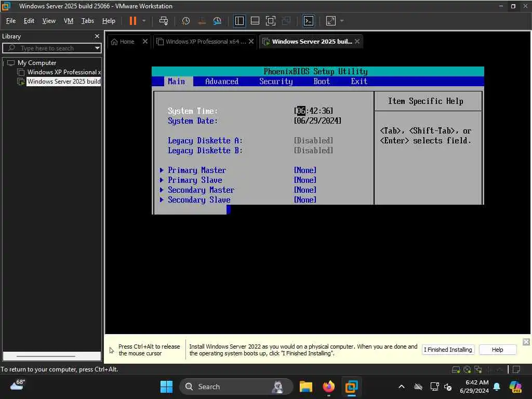Open the Help menu

click(x=109, y=21)
